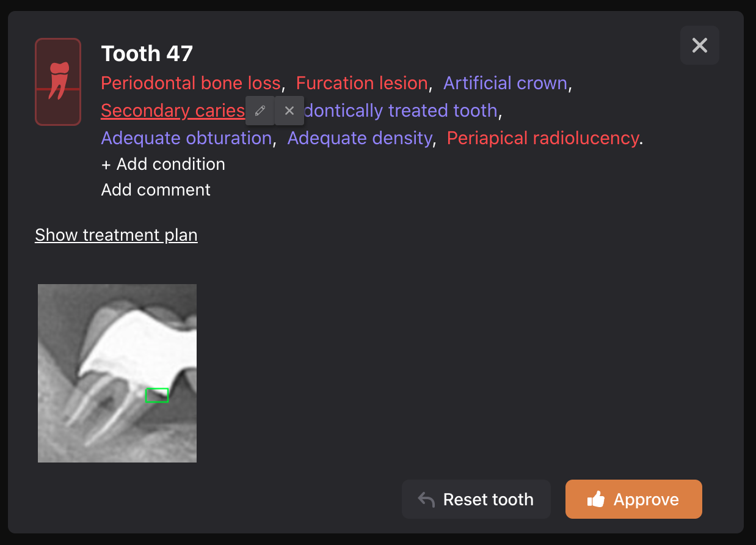The height and width of the screenshot is (545, 756).
Task: Remove Secondary caries with the small x icon
Action: (x=289, y=111)
